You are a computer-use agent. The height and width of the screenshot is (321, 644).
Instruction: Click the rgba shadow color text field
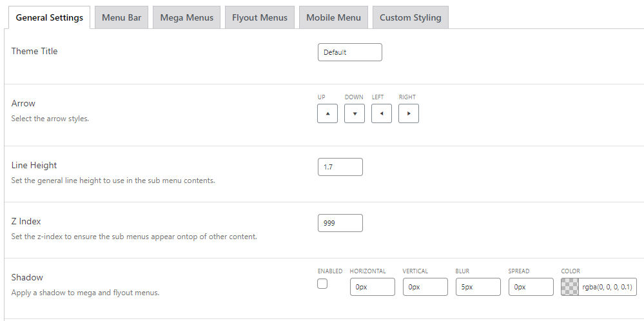click(607, 287)
